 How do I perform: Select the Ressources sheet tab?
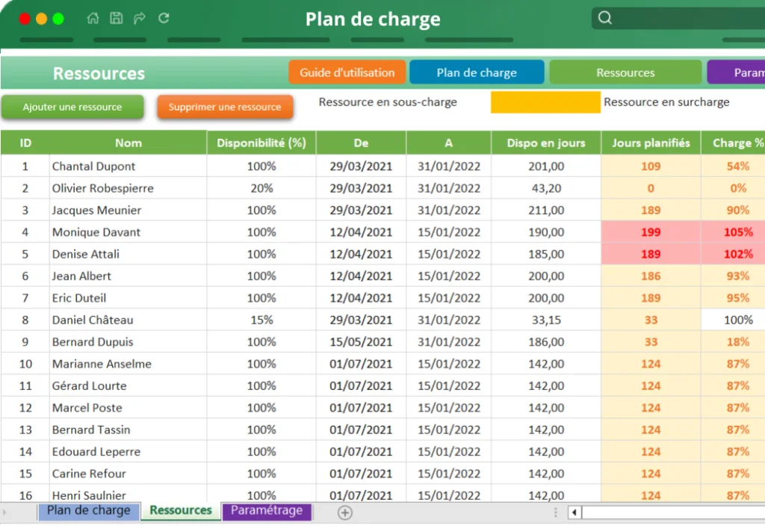[181, 510]
